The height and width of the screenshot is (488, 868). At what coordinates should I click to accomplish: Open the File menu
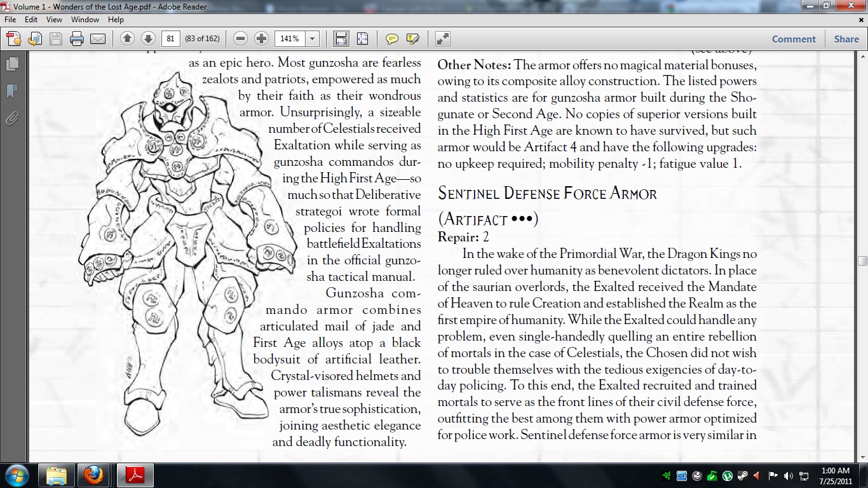click(x=10, y=20)
